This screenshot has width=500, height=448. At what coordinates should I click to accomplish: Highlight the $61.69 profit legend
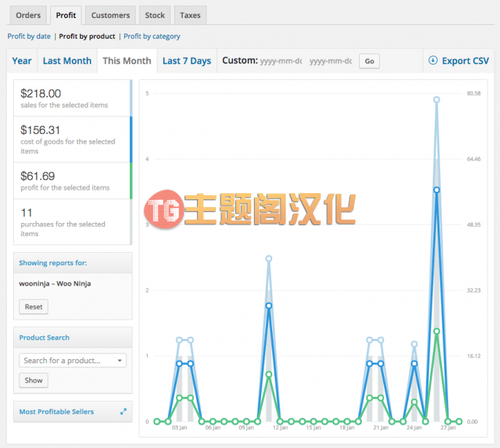click(x=73, y=181)
